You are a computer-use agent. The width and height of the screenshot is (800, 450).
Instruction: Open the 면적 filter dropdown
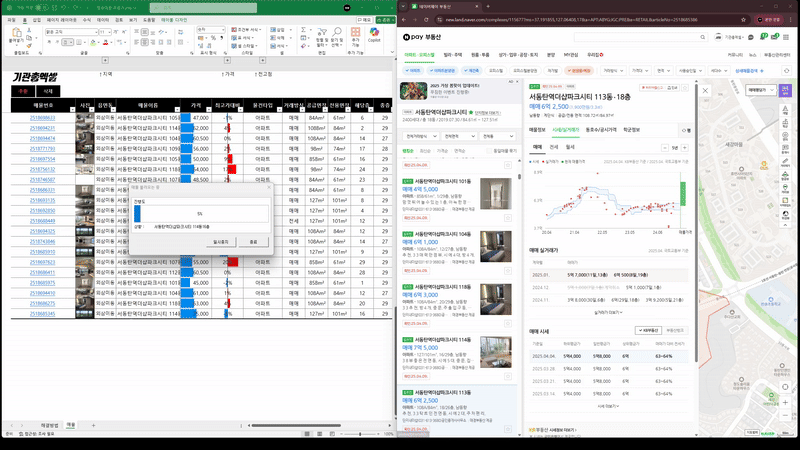pos(664,70)
